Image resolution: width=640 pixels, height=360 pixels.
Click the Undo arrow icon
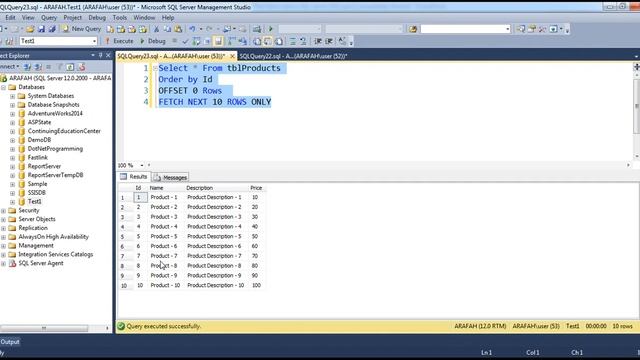point(192,29)
